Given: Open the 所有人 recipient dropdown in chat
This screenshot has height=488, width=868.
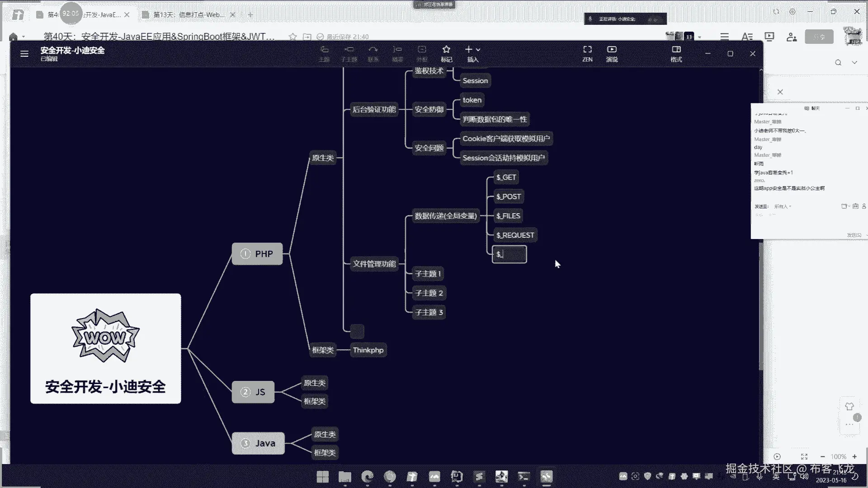Looking at the screenshot, I should pos(783,206).
